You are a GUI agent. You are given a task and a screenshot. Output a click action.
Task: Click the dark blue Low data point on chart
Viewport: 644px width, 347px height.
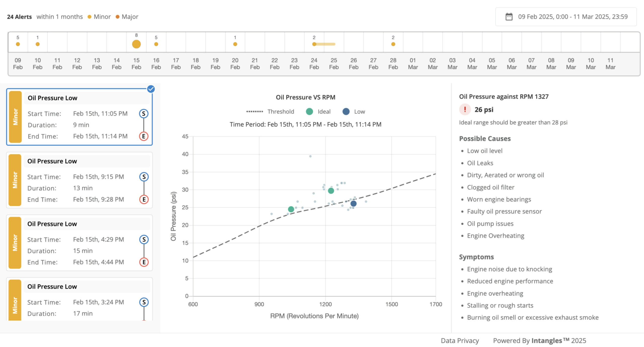pyautogui.click(x=353, y=204)
